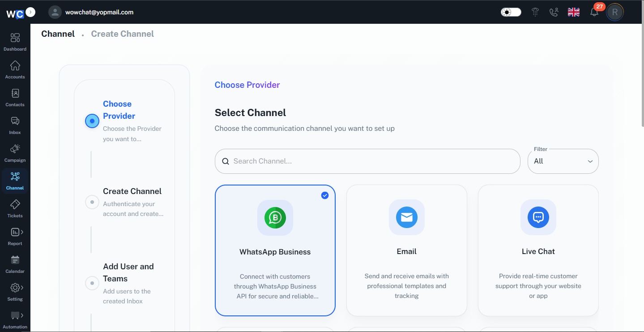Screen dimensions: 644x332
Task: Open notifications bell with 27 badge
Action: tap(594, 12)
